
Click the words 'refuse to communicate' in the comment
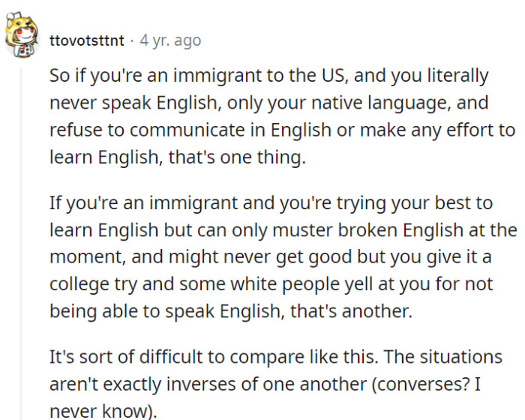click(x=147, y=130)
